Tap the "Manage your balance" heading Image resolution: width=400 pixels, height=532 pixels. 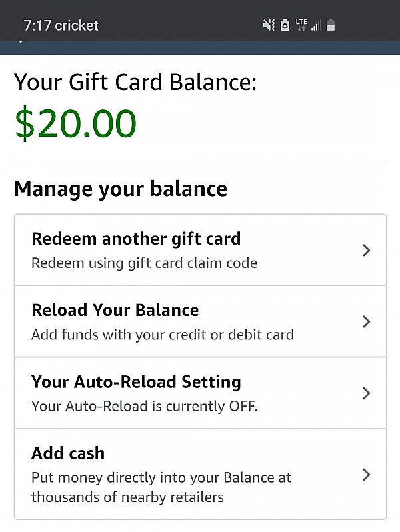121,189
